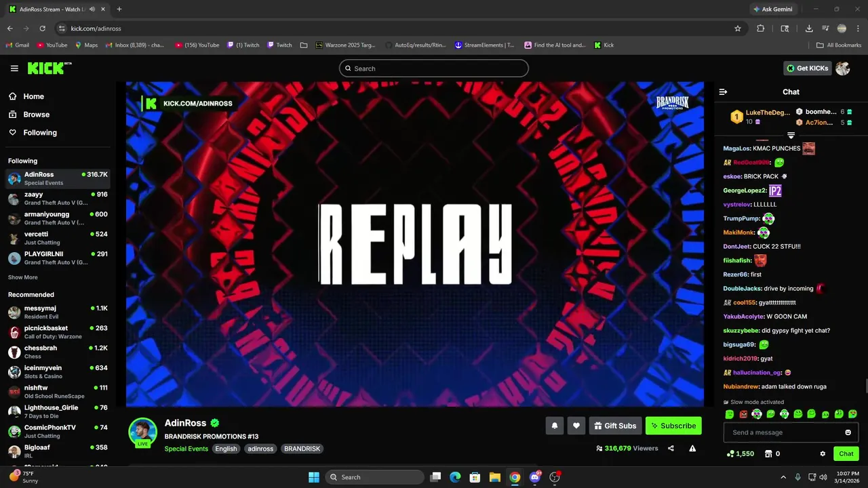Click Ask Gemini button in Chrome

(x=772, y=9)
